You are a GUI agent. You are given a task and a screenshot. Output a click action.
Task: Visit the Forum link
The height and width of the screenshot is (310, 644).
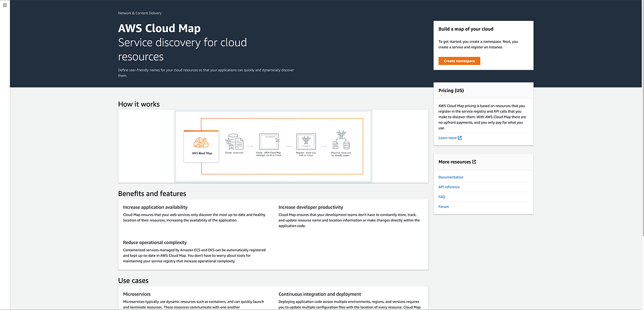(x=443, y=206)
